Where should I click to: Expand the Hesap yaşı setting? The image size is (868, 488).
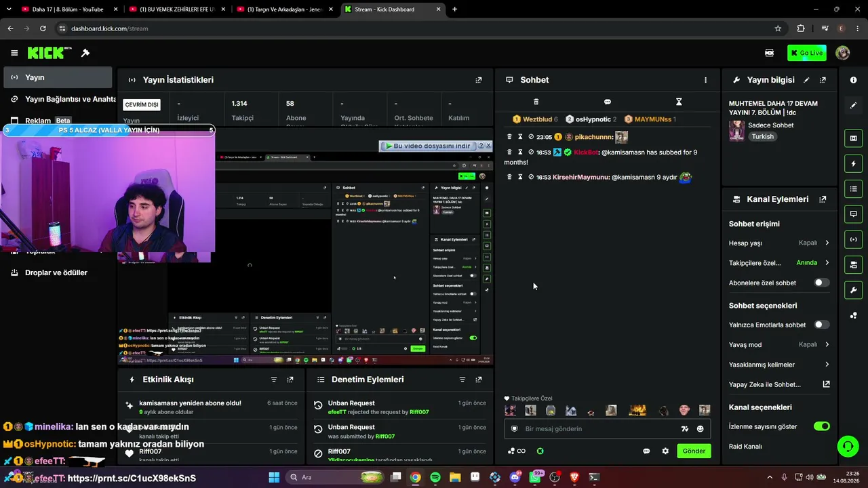[779, 243]
